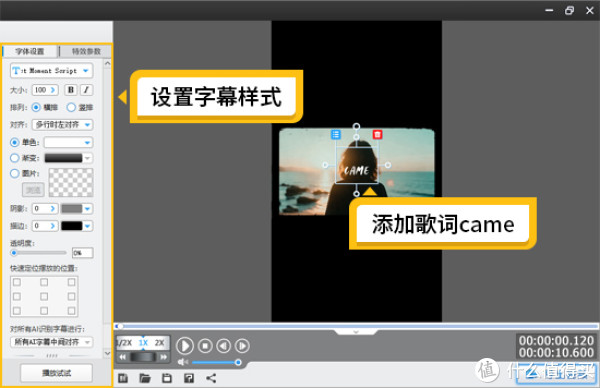Open the blue list icon on subtitle box
Viewport: 600px width, 388px height.
point(336,134)
